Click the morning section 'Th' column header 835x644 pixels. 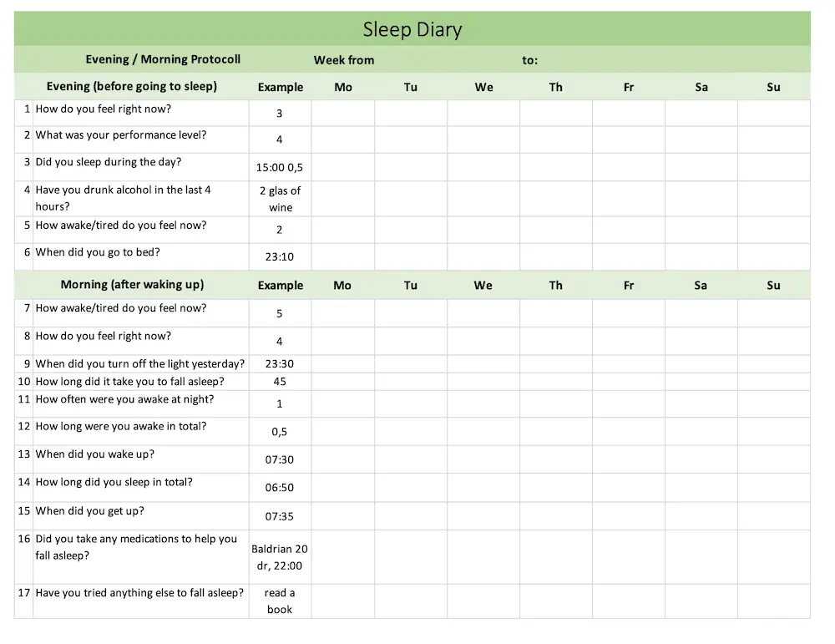pos(556,285)
